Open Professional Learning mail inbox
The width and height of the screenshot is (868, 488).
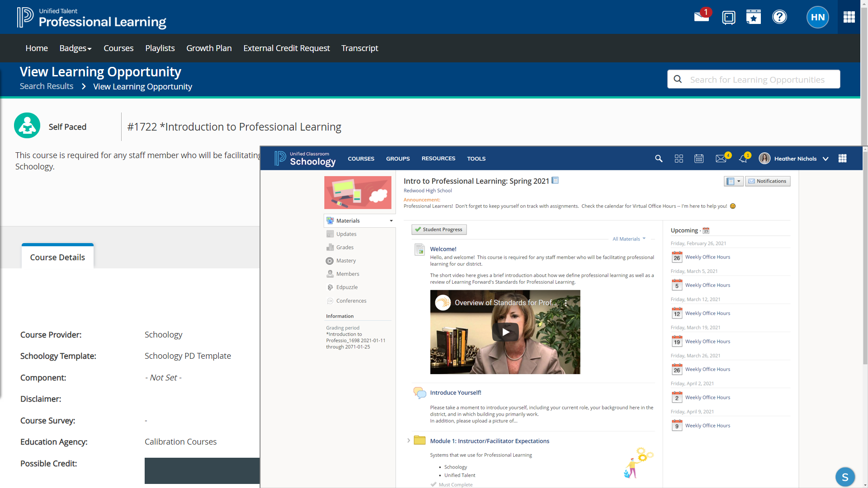(x=700, y=17)
